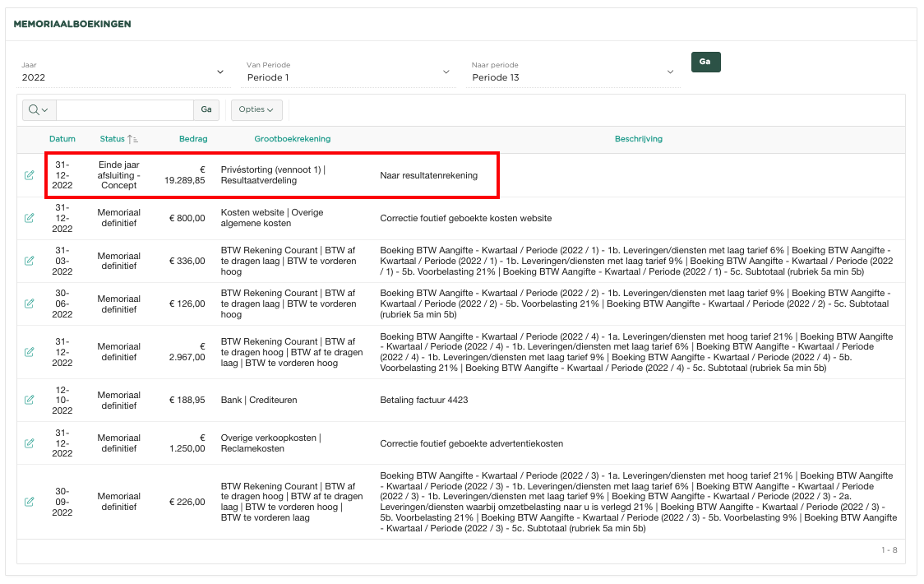
Task: Focus the table search input field
Action: pyautogui.click(x=124, y=109)
